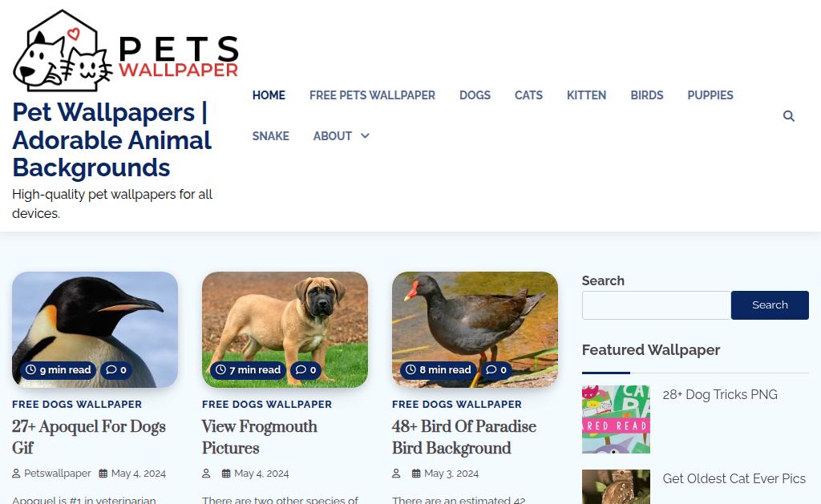The image size is (821, 504).
Task: Click the comment bubble icon on penguin post
Action: coord(111,369)
